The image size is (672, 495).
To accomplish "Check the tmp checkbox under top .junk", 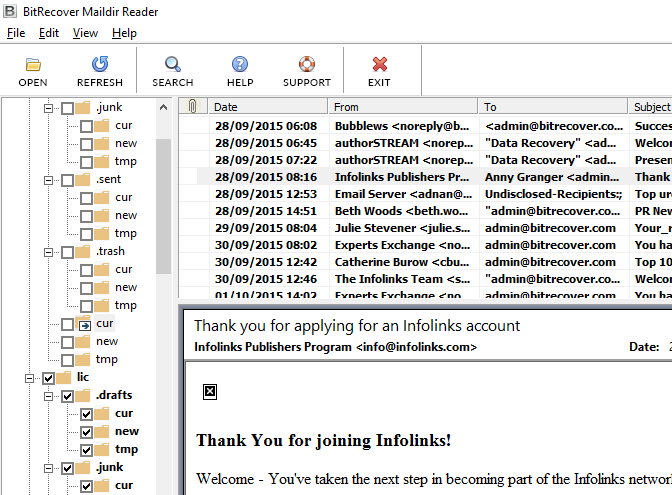I will click(86, 162).
